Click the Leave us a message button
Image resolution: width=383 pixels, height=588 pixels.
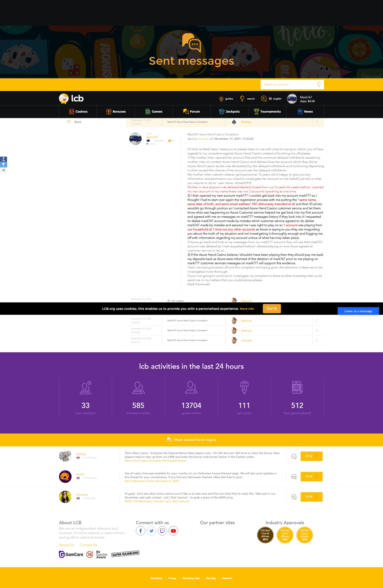click(x=358, y=311)
